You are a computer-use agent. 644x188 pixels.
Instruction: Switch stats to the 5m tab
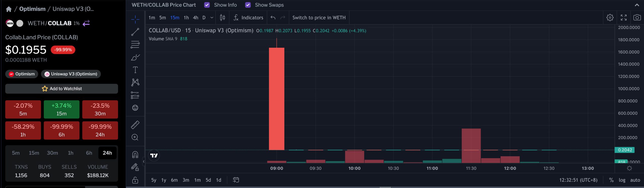coord(16,153)
